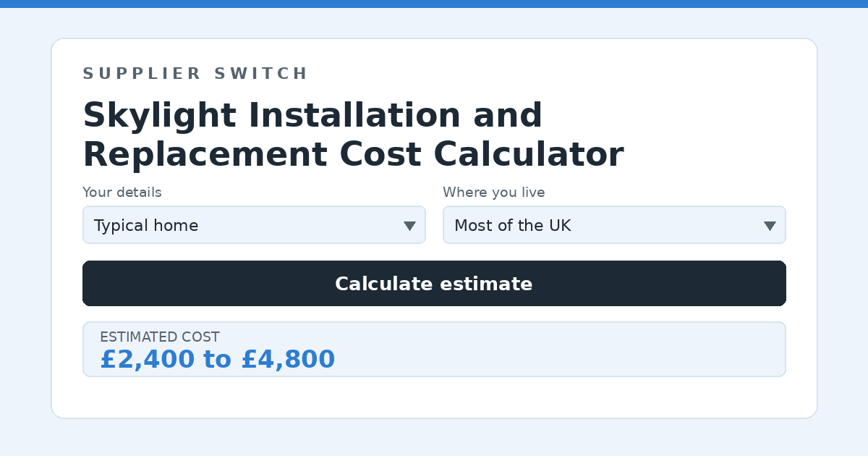Select the Typical home text in the combo box

point(146,226)
